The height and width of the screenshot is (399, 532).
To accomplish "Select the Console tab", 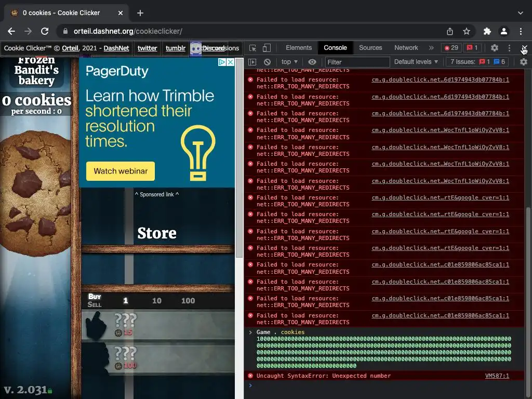I will (335, 48).
